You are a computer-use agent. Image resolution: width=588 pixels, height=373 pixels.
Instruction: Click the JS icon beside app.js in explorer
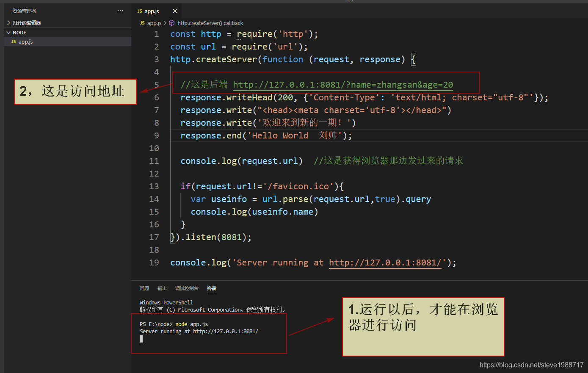tap(14, 42)
